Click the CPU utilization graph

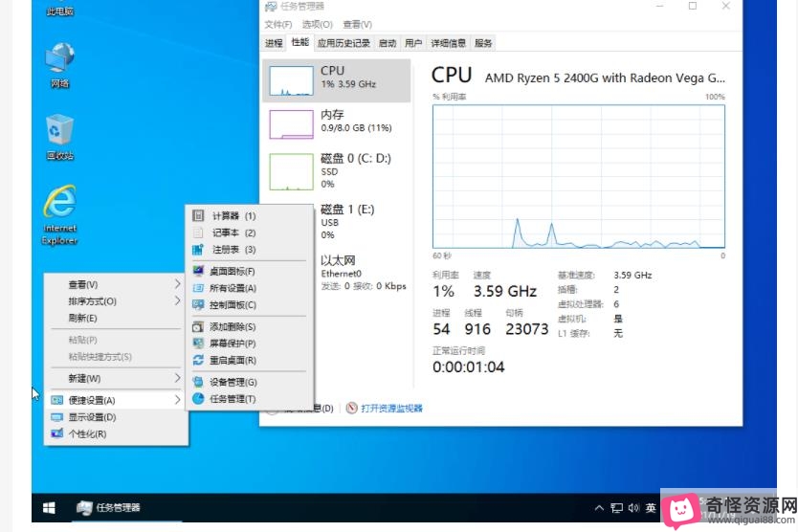coord(579,176)
